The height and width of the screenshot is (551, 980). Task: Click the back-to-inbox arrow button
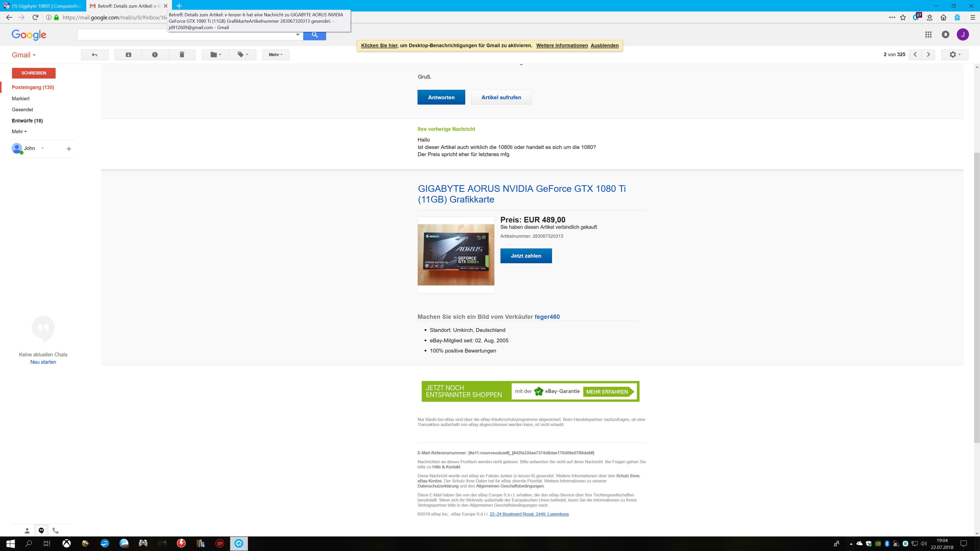coord(95,55)
